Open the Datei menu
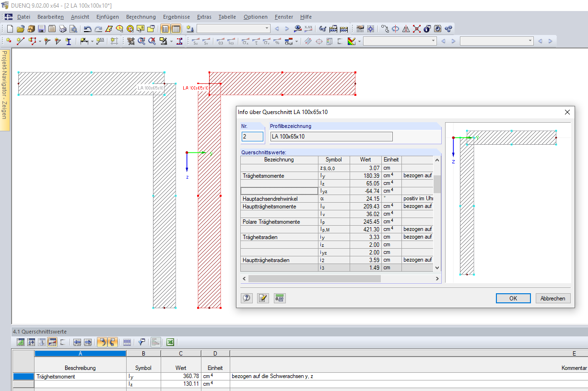The height and width of the screenshot is (391, 588). pyautogui.click(x=24, y=17)
